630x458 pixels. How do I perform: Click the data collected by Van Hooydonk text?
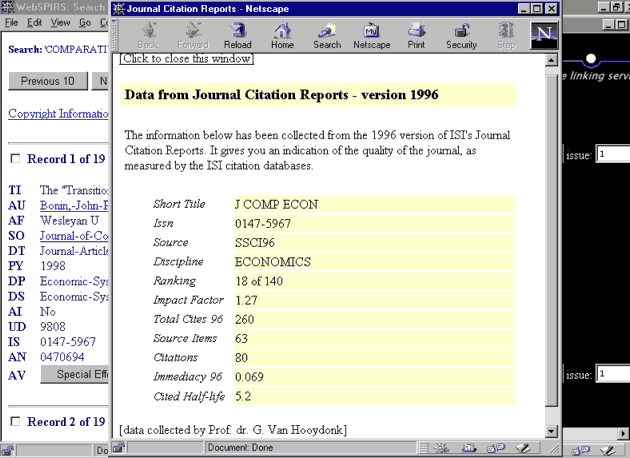click(233, 430)
